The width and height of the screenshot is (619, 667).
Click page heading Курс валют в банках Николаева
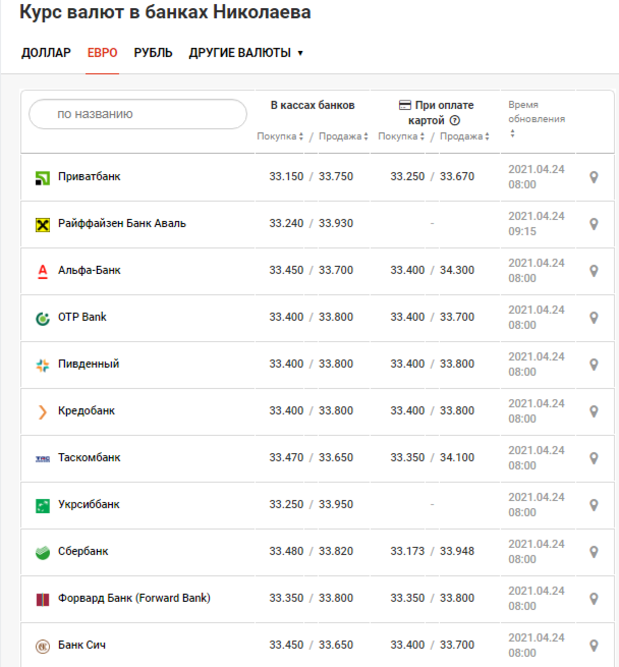pyautogui.click(x=165, y=12)
